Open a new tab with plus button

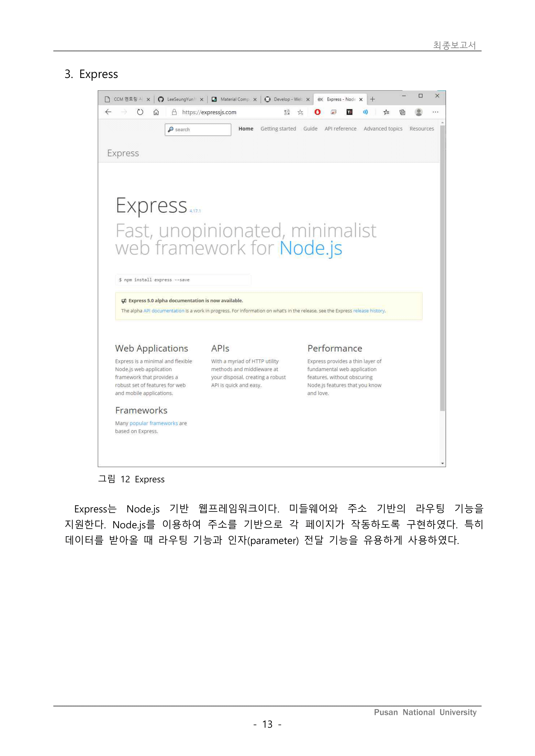tap(372, 99)
